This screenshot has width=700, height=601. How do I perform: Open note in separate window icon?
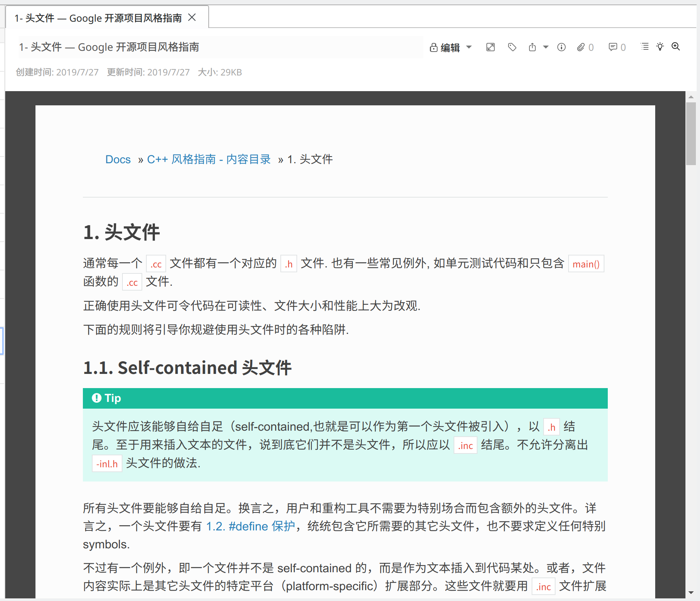pos(491,47)
